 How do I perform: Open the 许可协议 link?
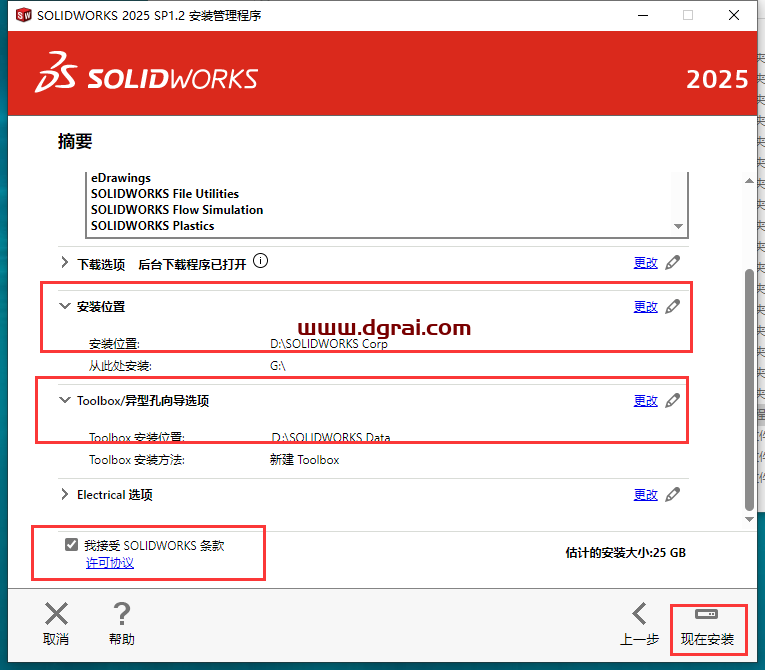110,563
